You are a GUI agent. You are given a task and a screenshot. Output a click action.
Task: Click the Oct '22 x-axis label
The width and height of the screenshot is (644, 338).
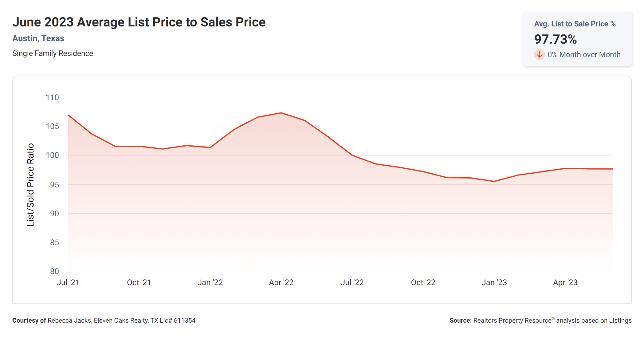click(423, 282)
